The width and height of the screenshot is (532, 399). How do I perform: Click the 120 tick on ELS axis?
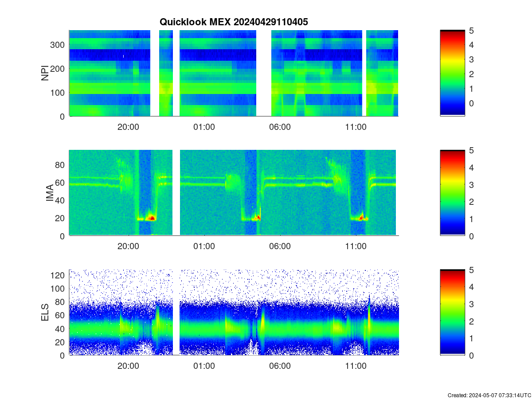click(58, 275)
